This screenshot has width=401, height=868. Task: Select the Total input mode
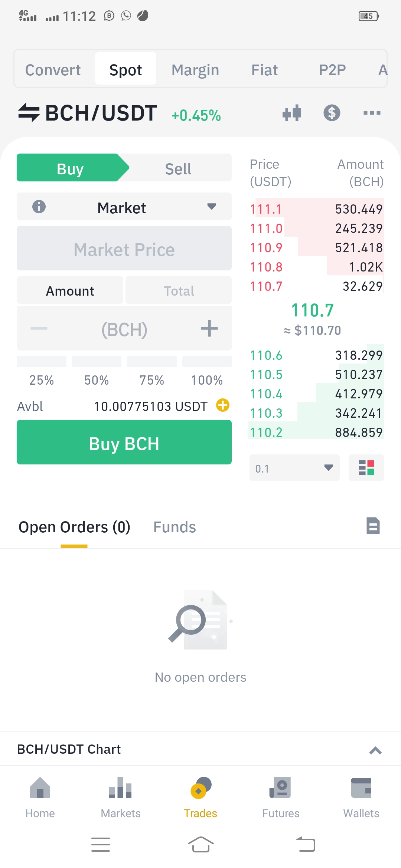pyautogui.click(x=179, y=290)
